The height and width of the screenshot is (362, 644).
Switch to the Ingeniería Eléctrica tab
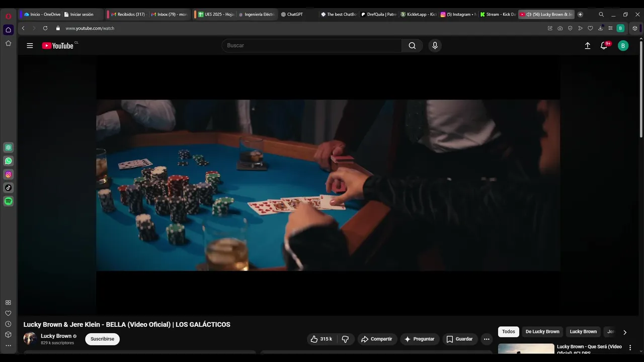pos(256,15)
